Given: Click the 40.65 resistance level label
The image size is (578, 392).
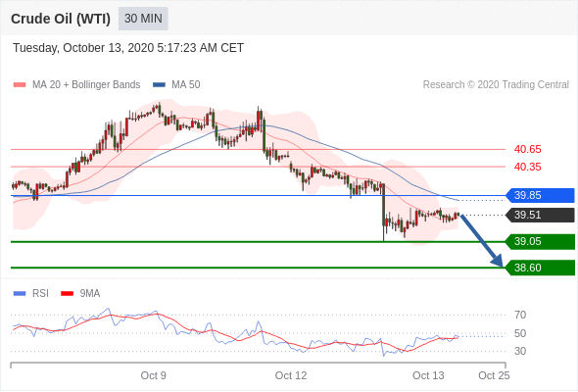Looking at the screenshot, I should pyautogui.click(x=527, y=149).
